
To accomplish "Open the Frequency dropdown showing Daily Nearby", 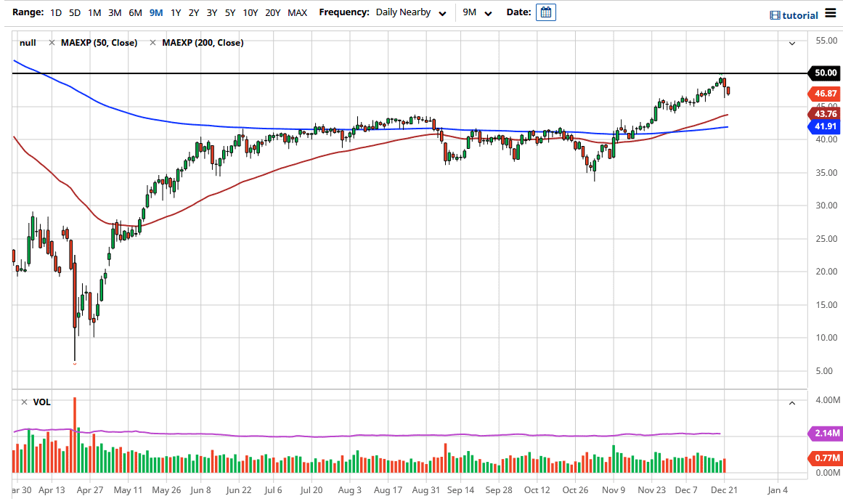I will tap(410, 12).
